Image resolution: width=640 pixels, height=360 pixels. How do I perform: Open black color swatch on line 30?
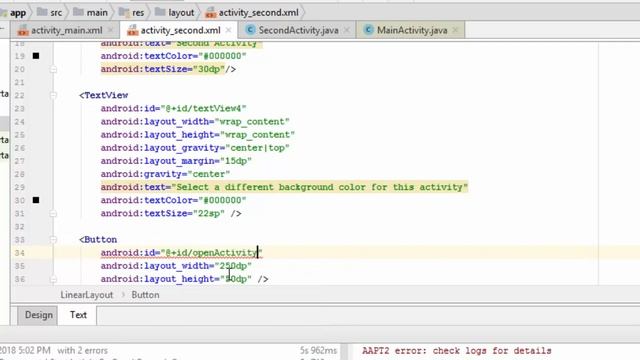[x=36, y=200]
